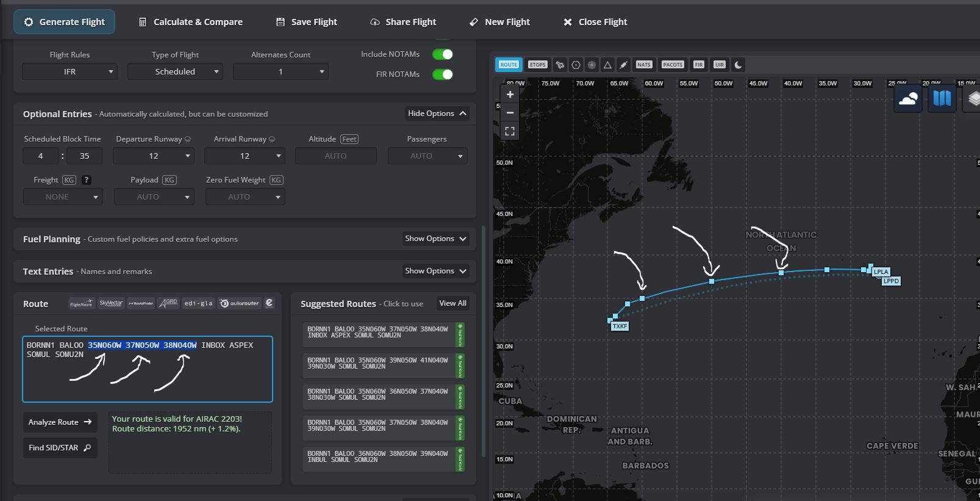This screenshot has width=980, height=501.
Task: Click the autorouter icon in Route panel
Action: 239,303
